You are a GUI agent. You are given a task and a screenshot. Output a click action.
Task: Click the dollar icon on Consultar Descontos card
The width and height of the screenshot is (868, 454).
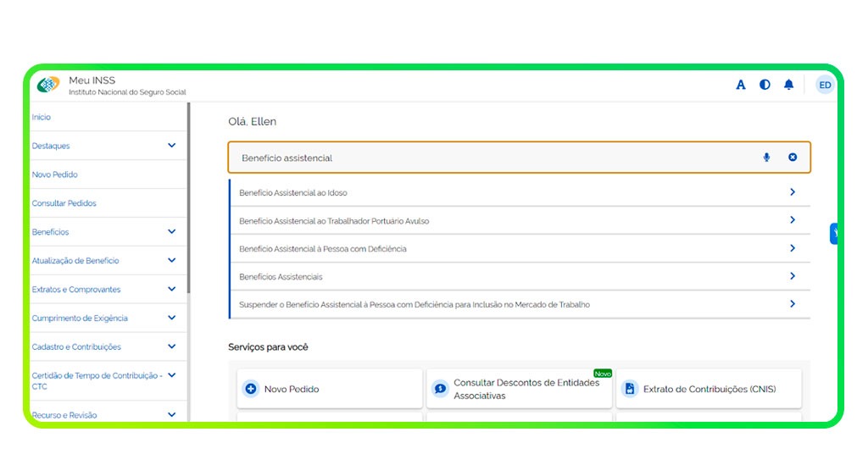pyautogui.click(x=440, y=389)
